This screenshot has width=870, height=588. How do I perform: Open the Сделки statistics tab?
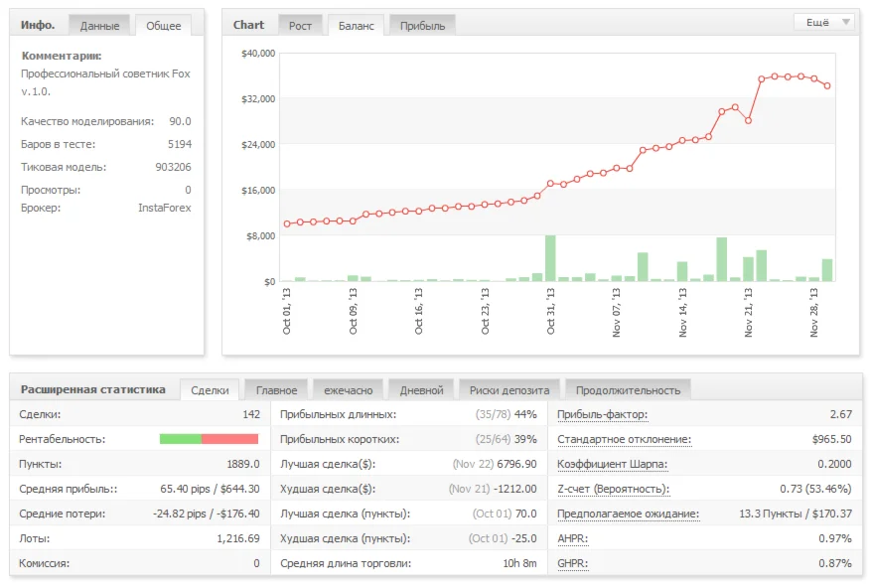click(210, 390)
